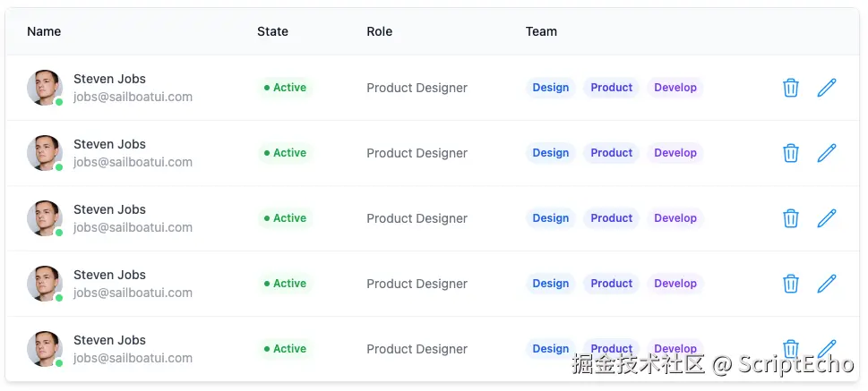Click the pencil edit icon in the first row
This screenshot has height=391, width=868.
(x=827, y=88)
